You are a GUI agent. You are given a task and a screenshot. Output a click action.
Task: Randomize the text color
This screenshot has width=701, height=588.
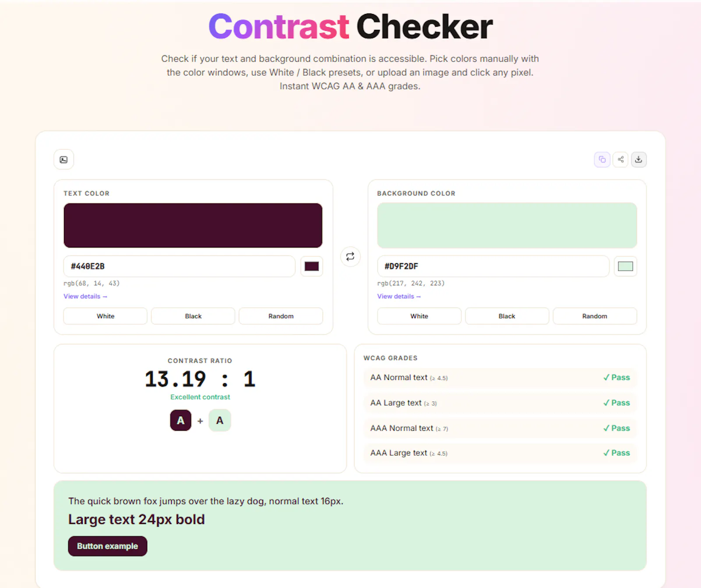pyautogui.click(x=281, y=316)
